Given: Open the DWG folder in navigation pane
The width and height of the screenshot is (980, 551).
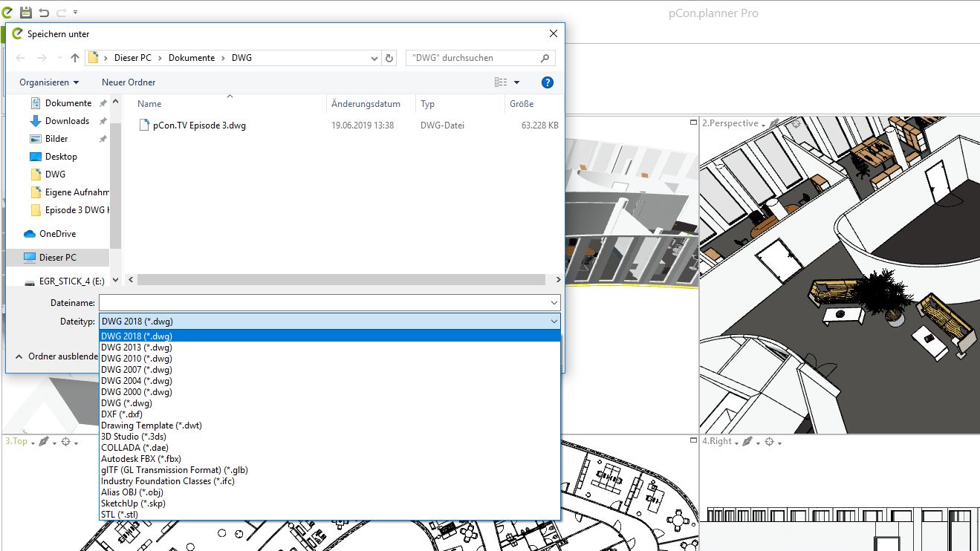Looking at the screenshot, I should pyautogui.click(x=55, y=175).
